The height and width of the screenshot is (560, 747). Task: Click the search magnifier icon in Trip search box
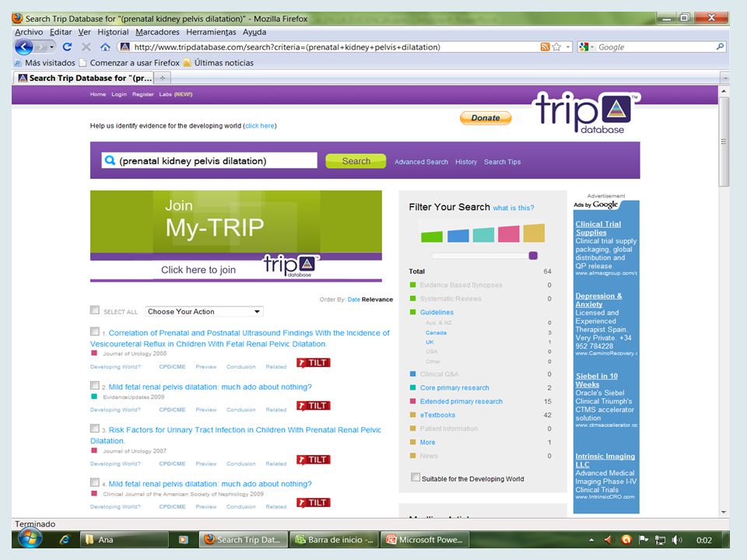[110, 160]
